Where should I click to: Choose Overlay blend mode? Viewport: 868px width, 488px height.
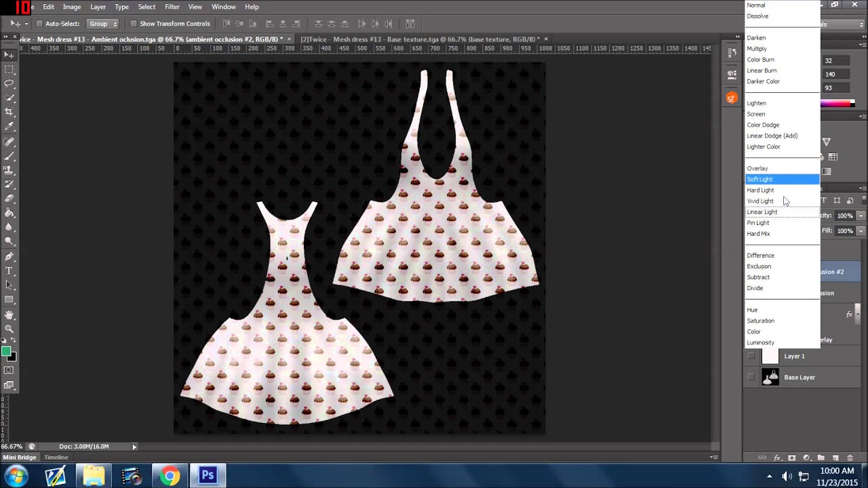(x=783, y=168)
